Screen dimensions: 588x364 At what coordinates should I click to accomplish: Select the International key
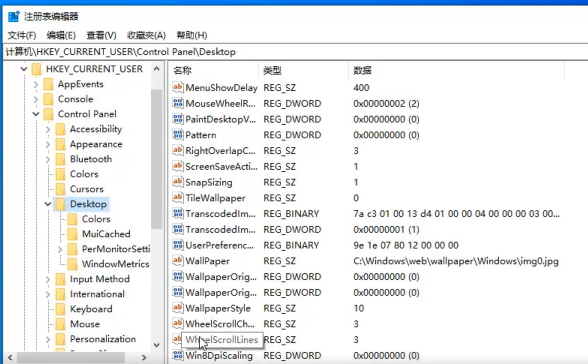[x=97, y=294]
